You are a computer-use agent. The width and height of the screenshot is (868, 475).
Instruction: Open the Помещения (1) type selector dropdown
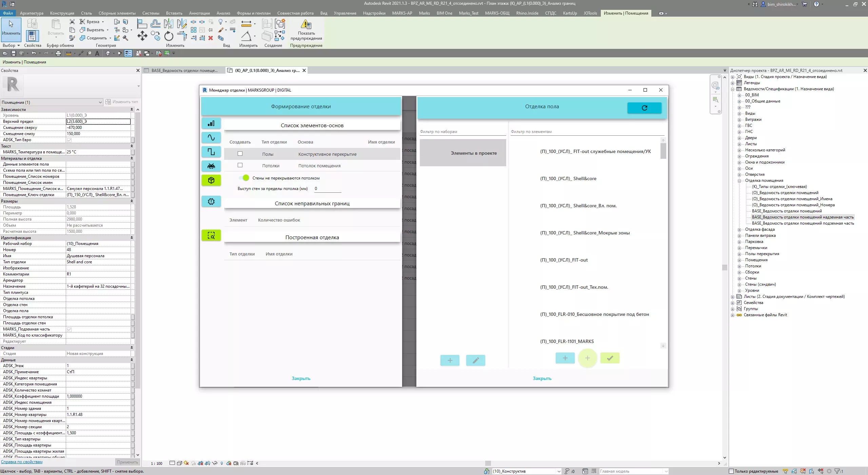pyautogui.click(x=100, y=102)
